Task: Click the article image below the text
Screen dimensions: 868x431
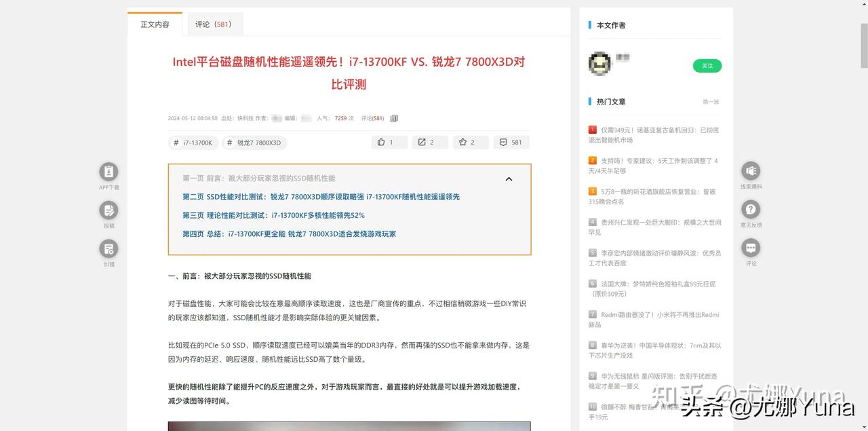Action: tap(349, 426)
